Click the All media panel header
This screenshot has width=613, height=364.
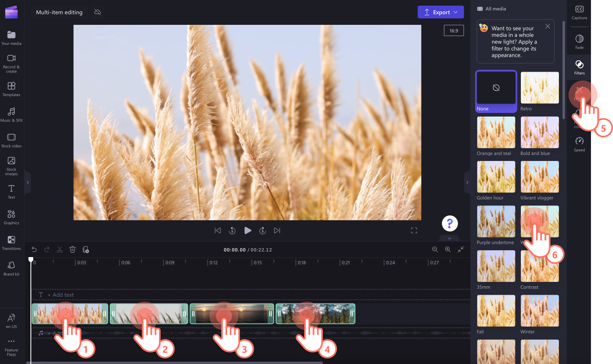point(492,9)
